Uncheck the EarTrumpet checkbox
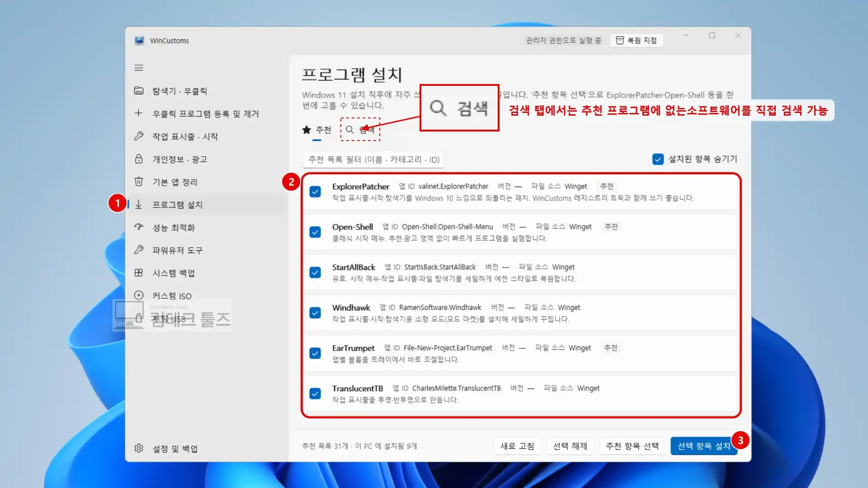Viewport: 868px width, 488px height. pyautogui.click(x=315, y=353)
